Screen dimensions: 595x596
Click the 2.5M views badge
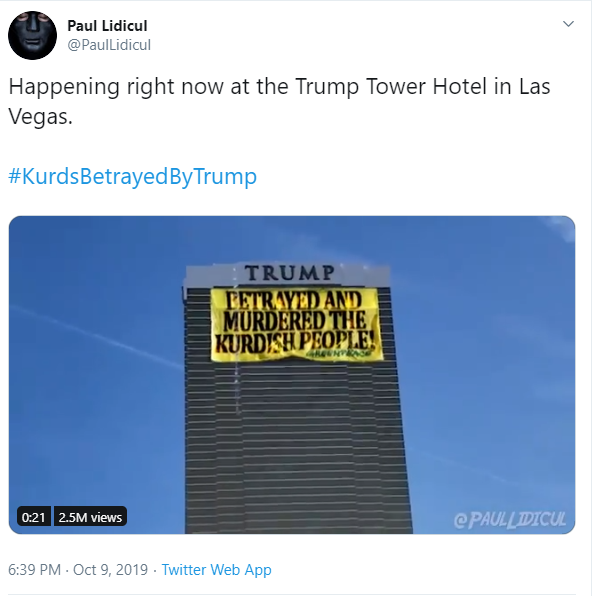coord(90,517)
